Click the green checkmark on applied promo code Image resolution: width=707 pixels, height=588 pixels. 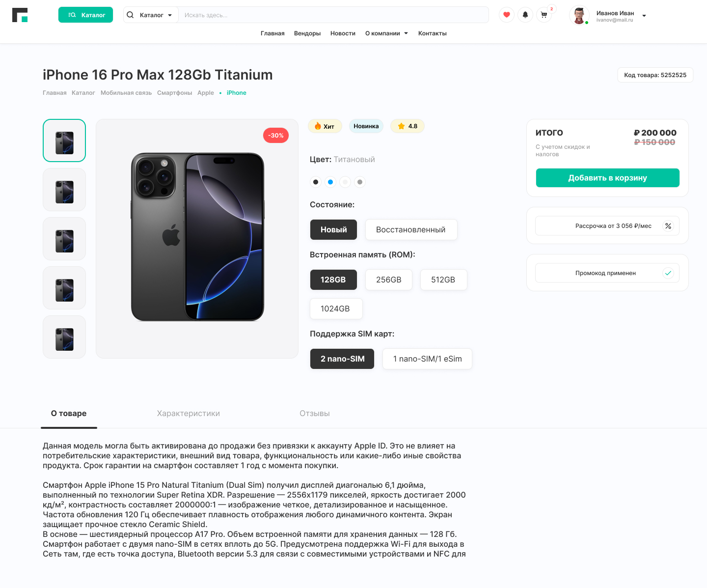668,273
